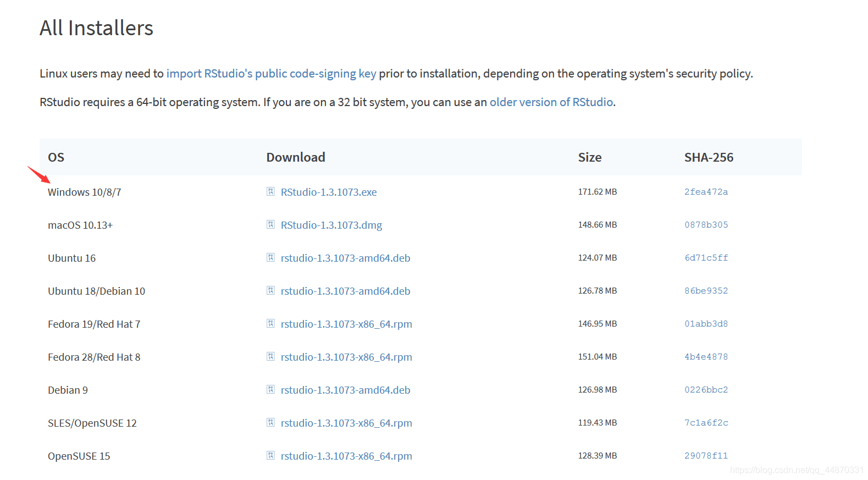The height and width of the screenshot is (480, 868).
Task: Download the x86_64.rpm for Fedora 19/Red Hat 7
Action: pos(346,324)
